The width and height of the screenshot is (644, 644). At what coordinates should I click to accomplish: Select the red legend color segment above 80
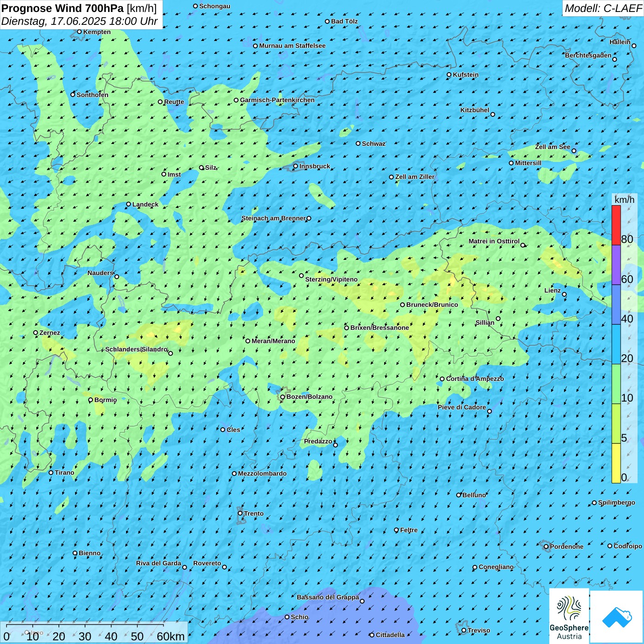click(616, 225)
